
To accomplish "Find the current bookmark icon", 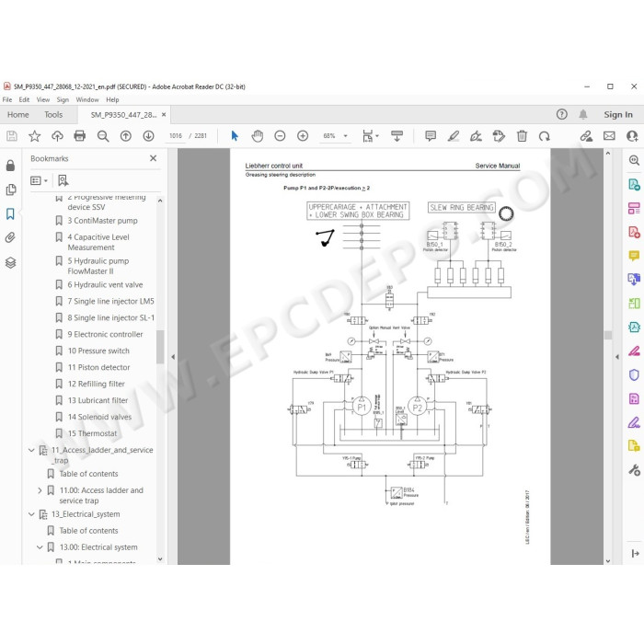I will coord(63,180).
